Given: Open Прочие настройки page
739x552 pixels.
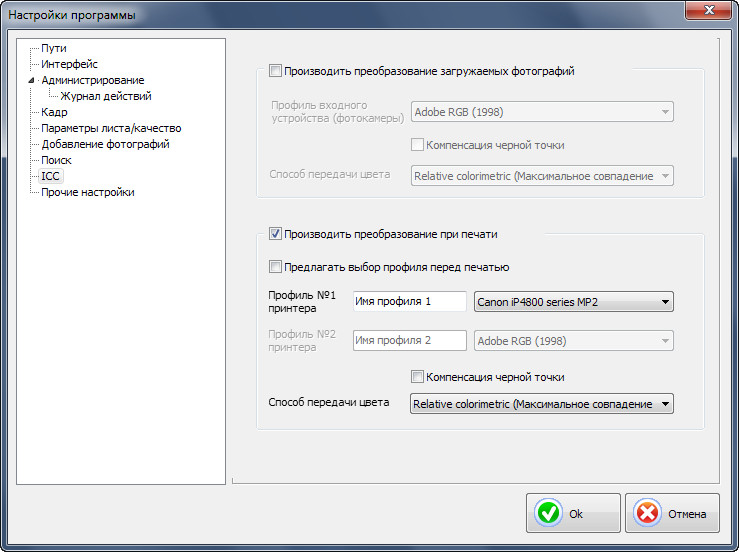Looking at the screenshot, I should pos(88,192).
